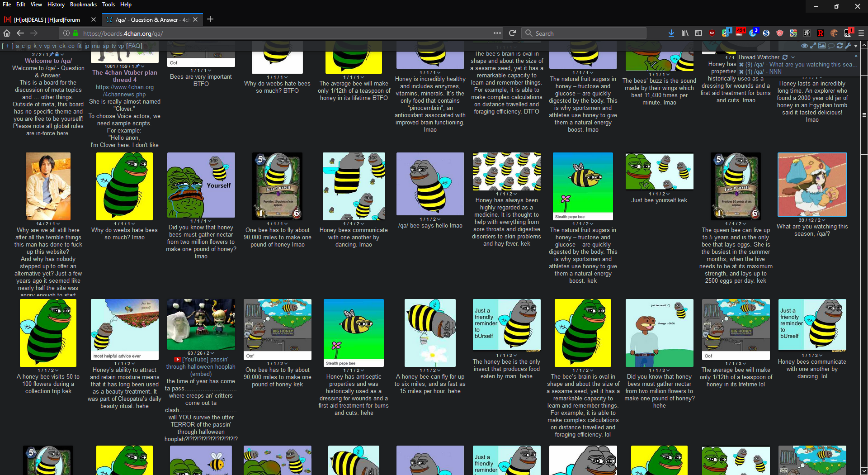Open the 4channews.php link
This screenshot has height=475, width=868.
(124, 95)
